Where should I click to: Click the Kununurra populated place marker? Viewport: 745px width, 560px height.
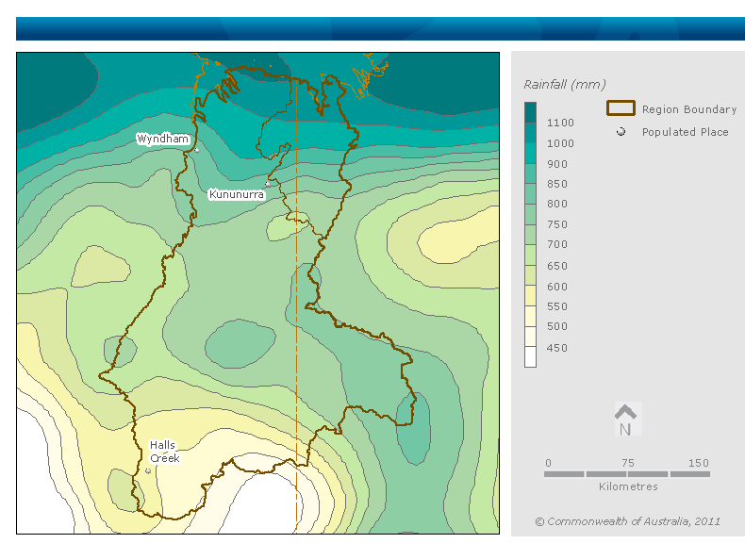(268, 184)
